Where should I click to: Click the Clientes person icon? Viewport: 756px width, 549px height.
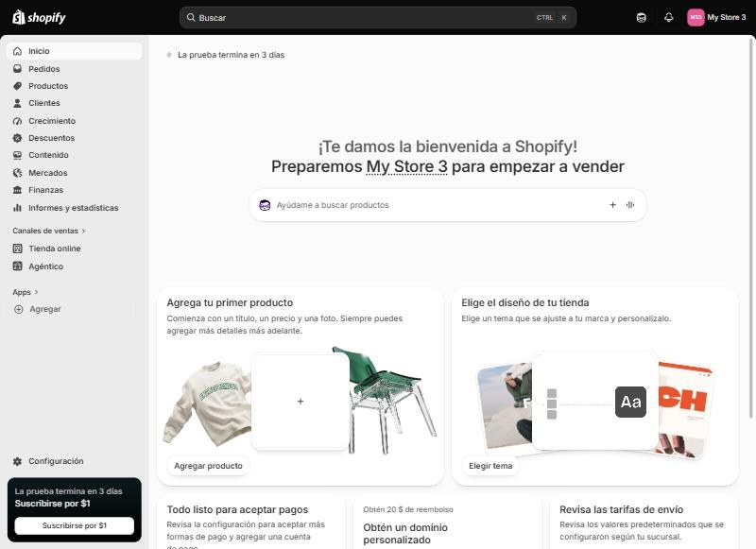click(17, 103)
